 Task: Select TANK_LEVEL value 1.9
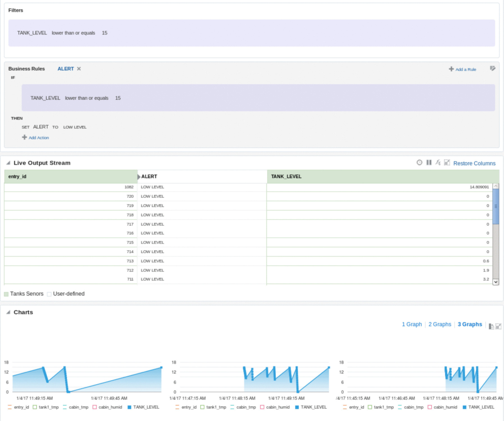pos(486,271)
